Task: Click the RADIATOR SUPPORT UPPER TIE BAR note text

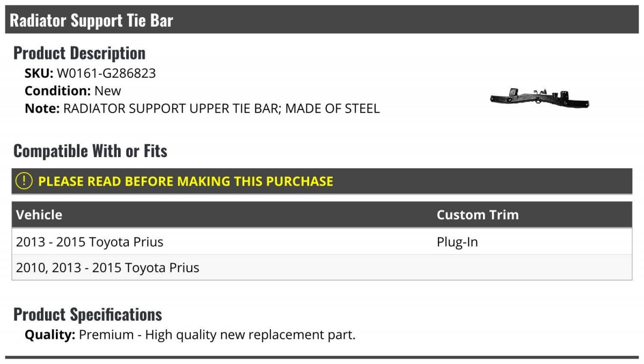Action: (221, 108)
